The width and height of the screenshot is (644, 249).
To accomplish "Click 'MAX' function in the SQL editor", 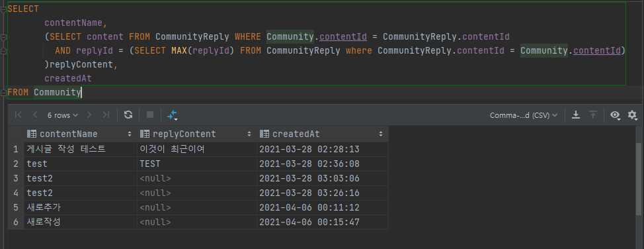I will [x=179, y=50].
